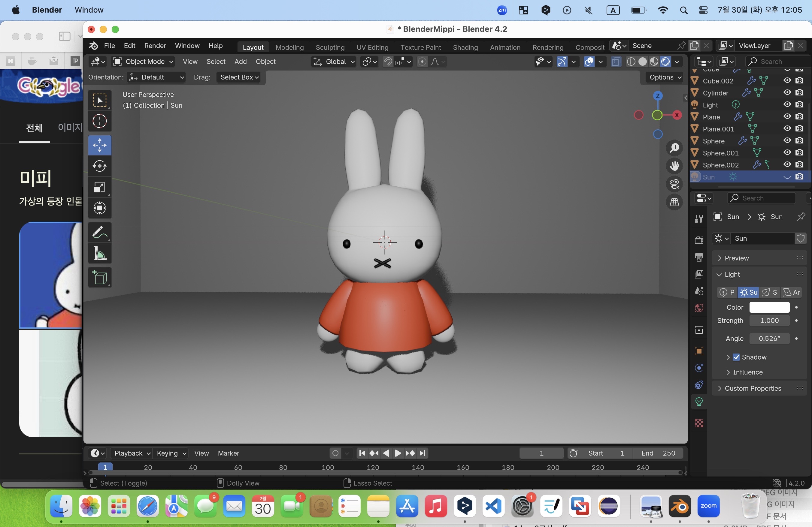Disable render for Sphere.002
812x527 pixels.
[799, 165]
